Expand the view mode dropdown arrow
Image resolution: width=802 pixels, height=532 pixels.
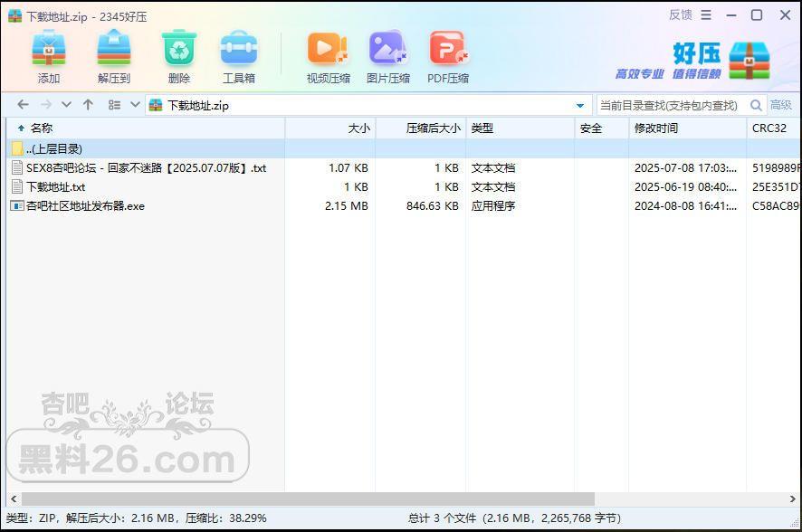(x=135, y=105)
